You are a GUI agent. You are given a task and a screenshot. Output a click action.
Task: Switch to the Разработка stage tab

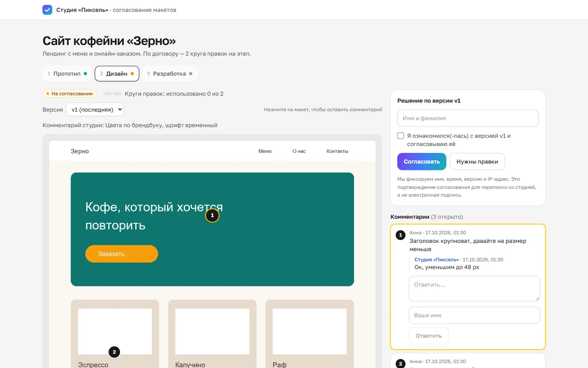coord(169,74)
